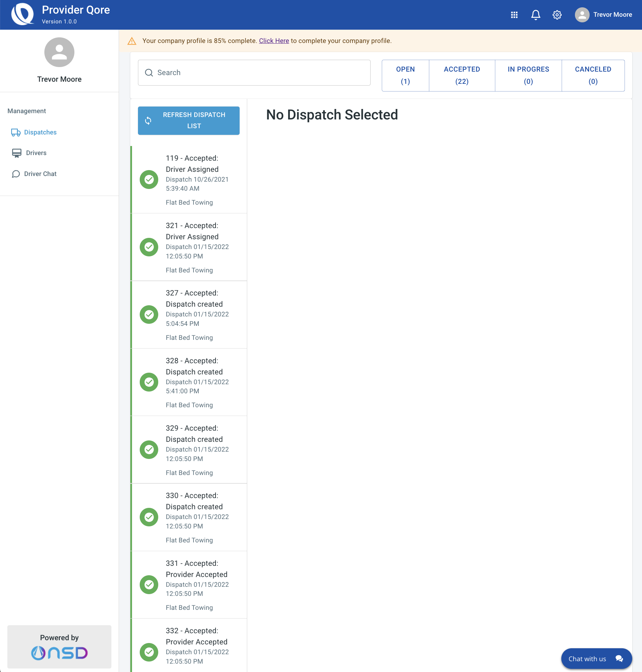The image size is (642, 672).
Task: Click the sidebar profile avatar
Action: [59, 52]
